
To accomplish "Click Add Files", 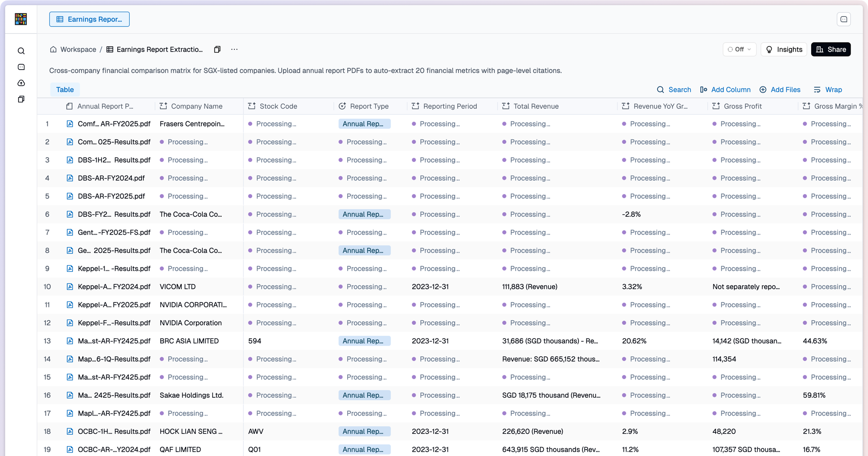I will point(780,89).
